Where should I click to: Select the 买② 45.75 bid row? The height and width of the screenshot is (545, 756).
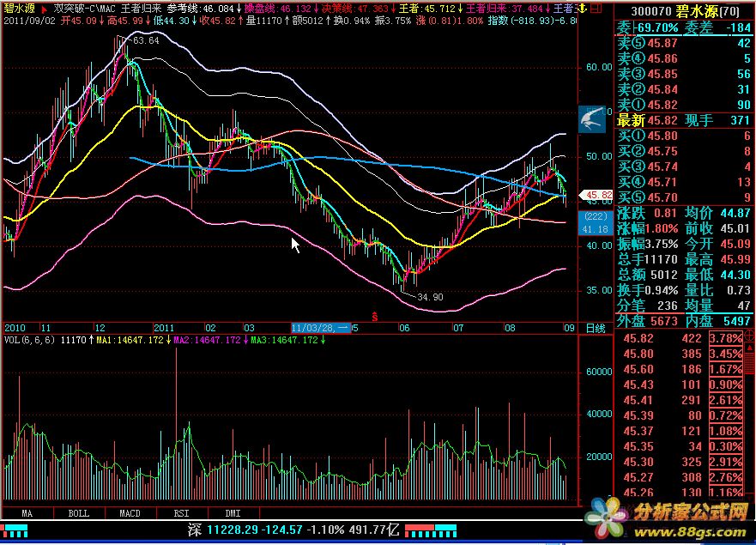click(684, 151)
